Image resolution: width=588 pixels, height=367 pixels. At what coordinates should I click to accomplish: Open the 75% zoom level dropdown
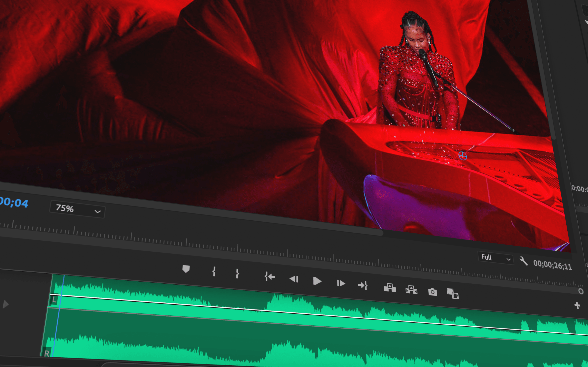pyautogui.click(x=77, y=209)
